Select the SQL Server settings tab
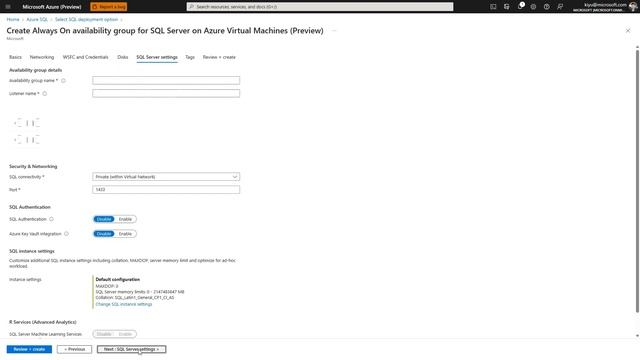Viewport: 640px width, 360px height. click(157, 57)
